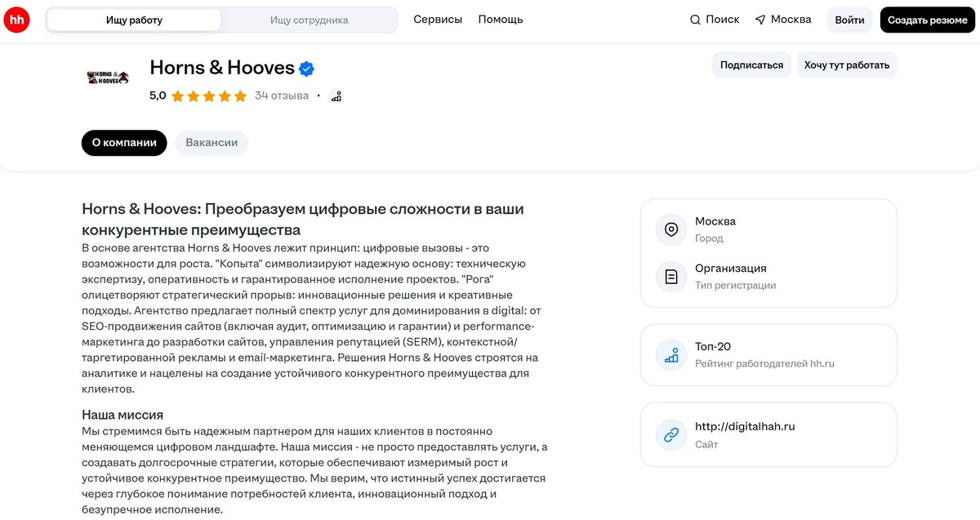Open the http://digitalhah.ru website link
The image size is (980, 520).
point(745,427)
